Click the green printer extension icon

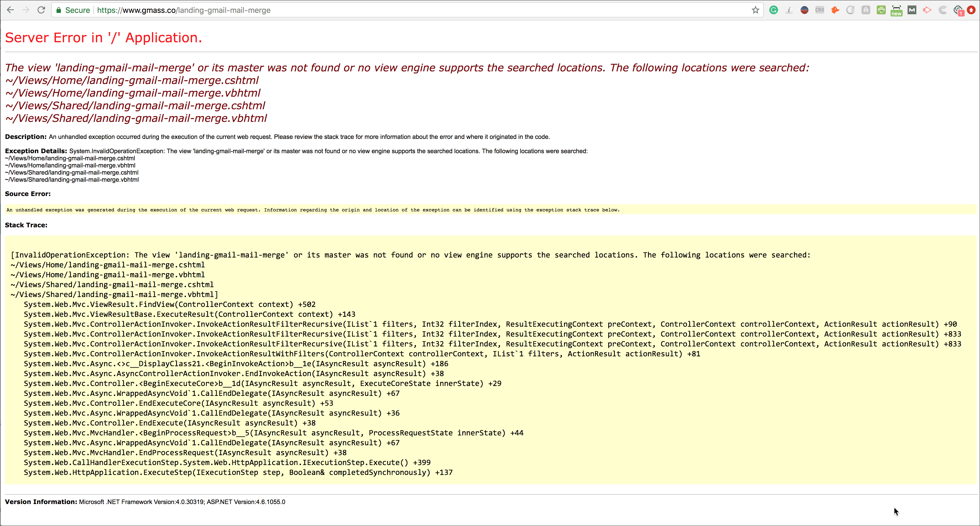[881, 10]
